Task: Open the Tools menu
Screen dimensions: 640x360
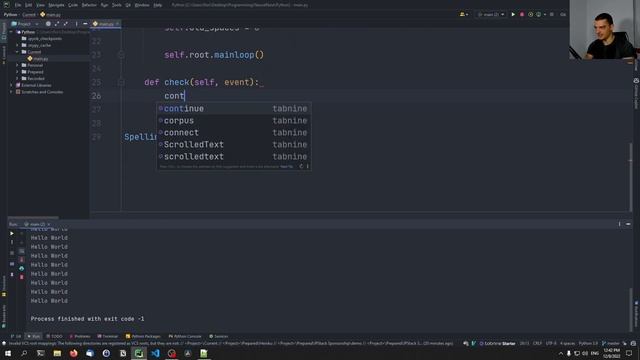Action: pyautogui.click(x=117, y=5)
